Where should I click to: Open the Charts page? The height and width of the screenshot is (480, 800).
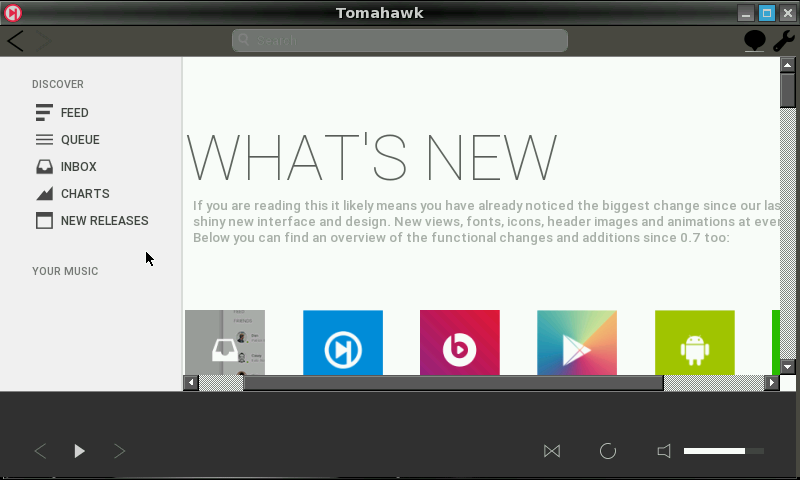(85, 194)
